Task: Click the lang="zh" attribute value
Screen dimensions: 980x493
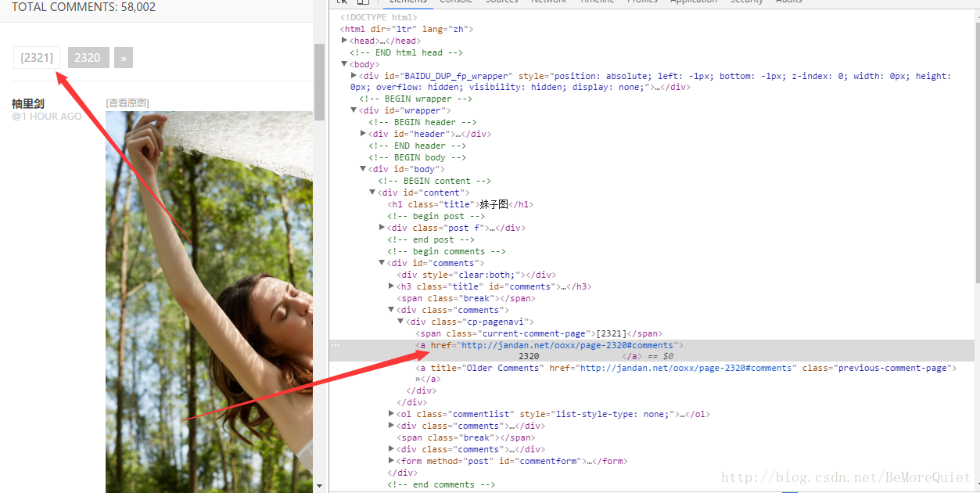Action: pos(445,29)
